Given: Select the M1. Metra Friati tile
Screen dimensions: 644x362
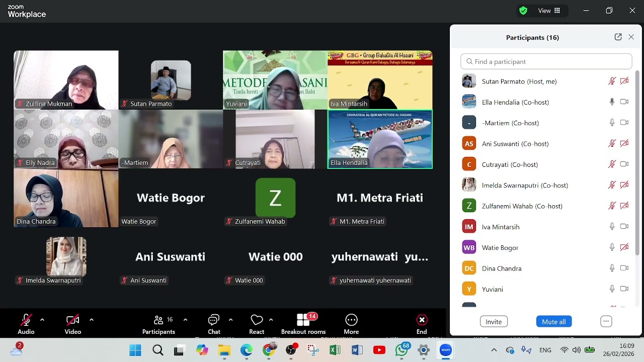Looking at the screenshot, I should click(x=380, y=198).
